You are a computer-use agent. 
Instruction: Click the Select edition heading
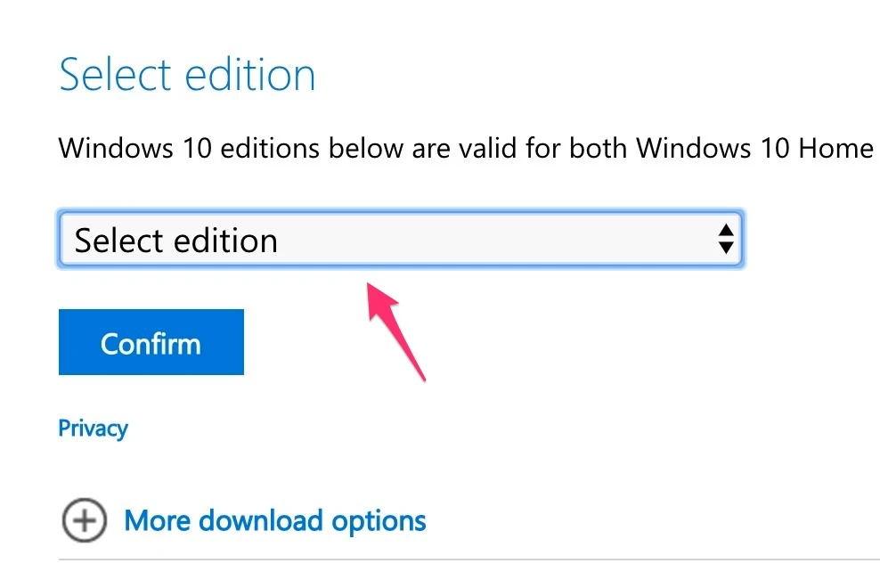187,75
